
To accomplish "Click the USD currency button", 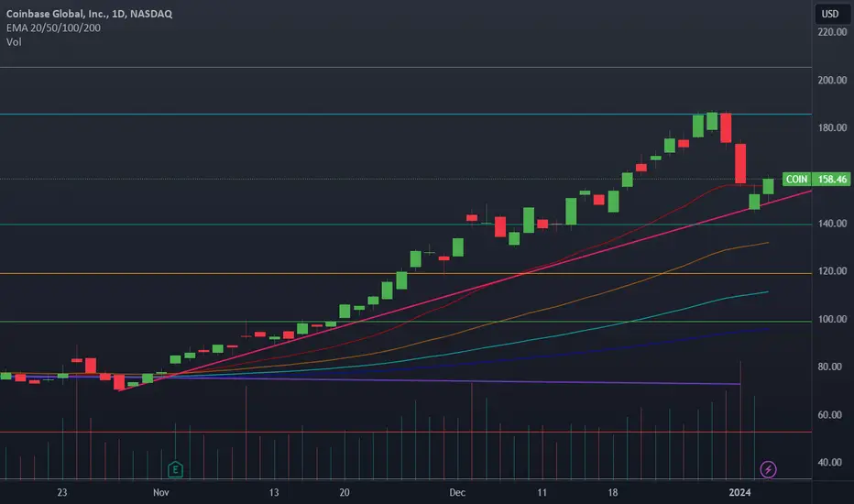I will pyautogui.click(x=830, y=14).
